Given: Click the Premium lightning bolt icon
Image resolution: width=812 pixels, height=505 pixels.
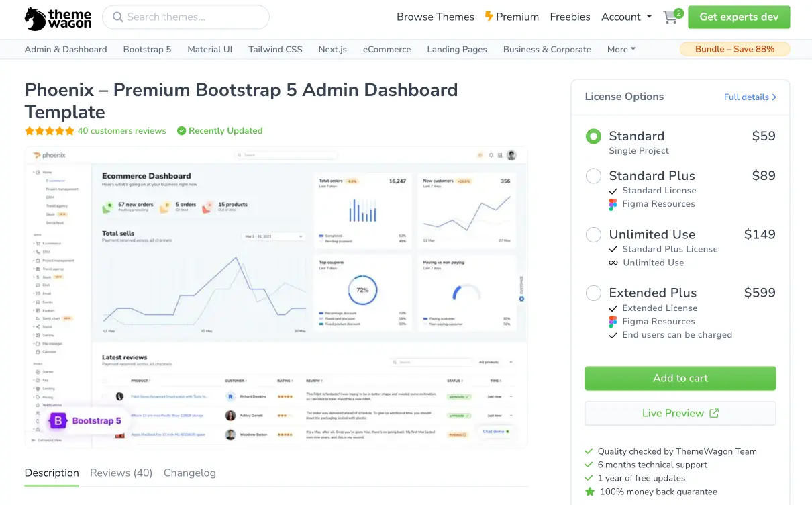Looking at the screenshot, I should pos(489,17).
